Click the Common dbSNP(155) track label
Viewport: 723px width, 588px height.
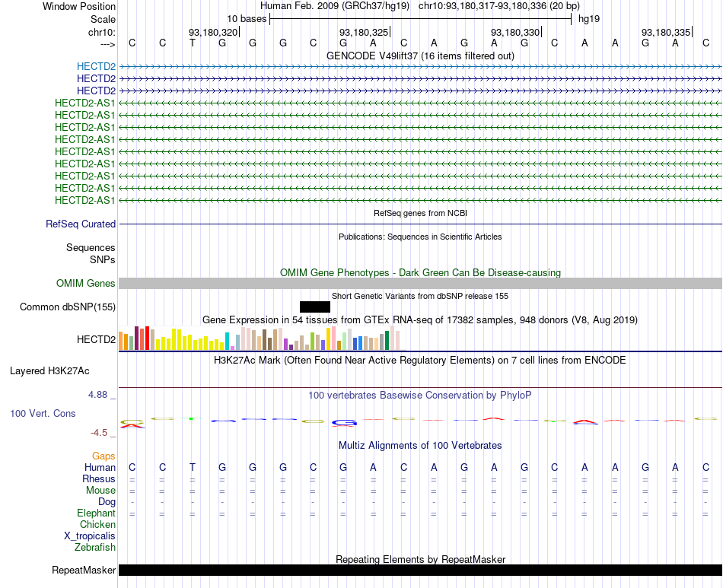pos(67,307)
